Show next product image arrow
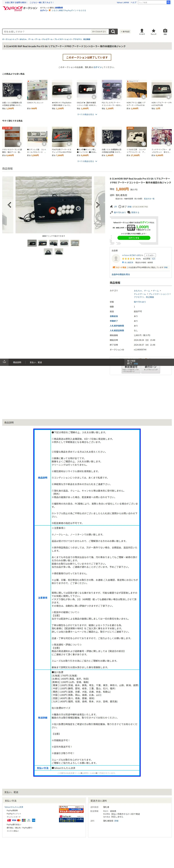The width and height of the screenshot is (174, 868). [98, 205]
